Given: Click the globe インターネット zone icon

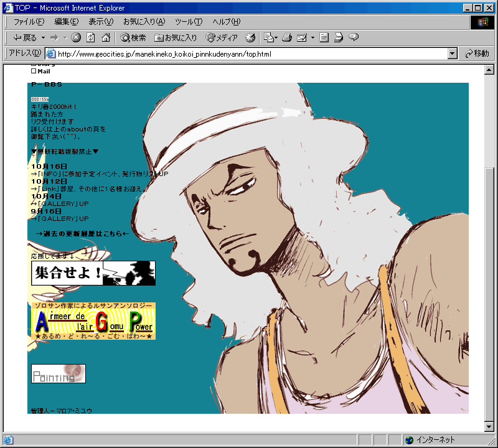Looking at the screenshot, I should 410,440.
